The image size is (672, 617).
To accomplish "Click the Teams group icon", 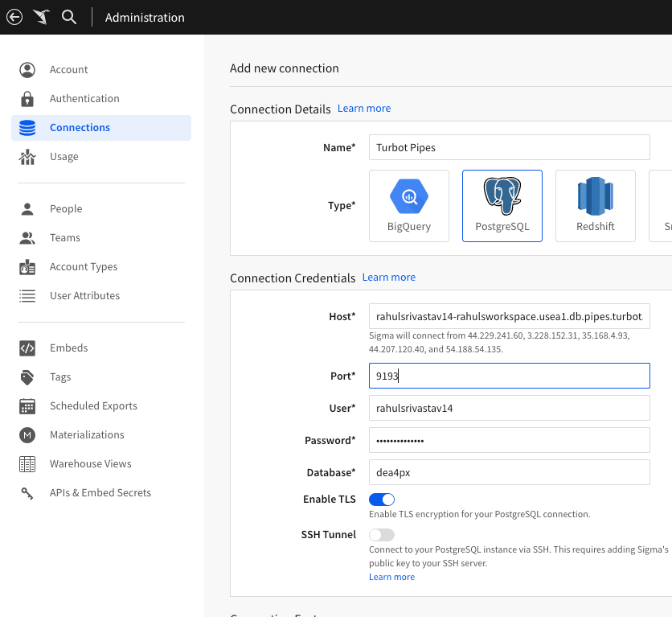I will pos(27,238).
